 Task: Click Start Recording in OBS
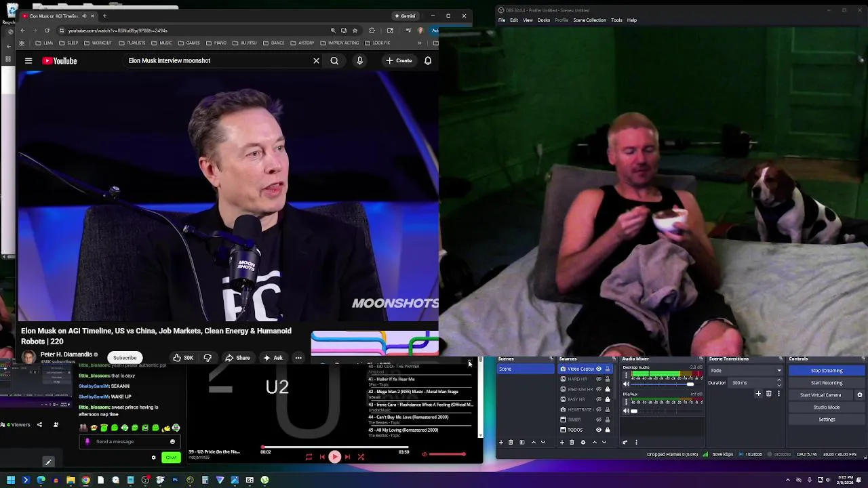827,383
